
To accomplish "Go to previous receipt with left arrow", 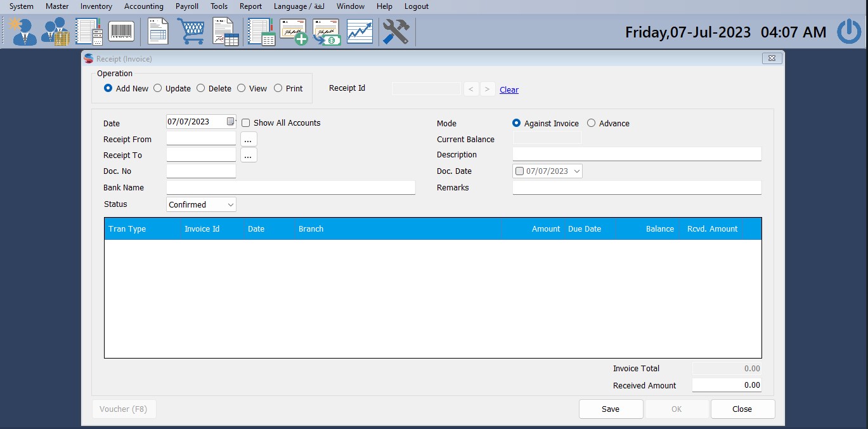I will (471, 89).
